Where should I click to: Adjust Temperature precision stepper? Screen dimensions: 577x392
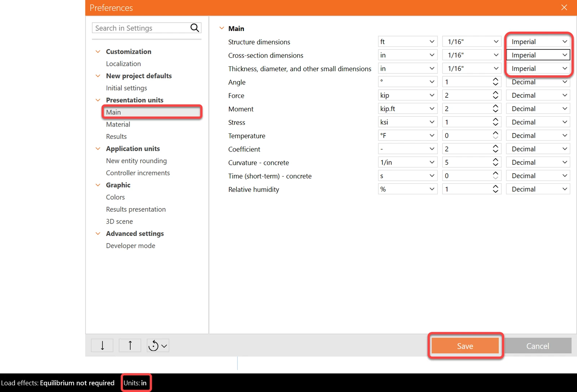(495, 135)
